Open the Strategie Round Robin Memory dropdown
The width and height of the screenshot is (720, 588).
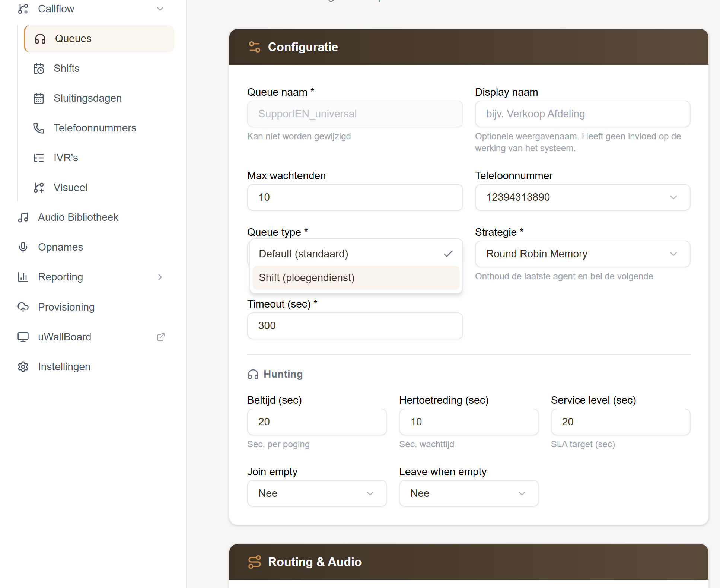[583, 254]
